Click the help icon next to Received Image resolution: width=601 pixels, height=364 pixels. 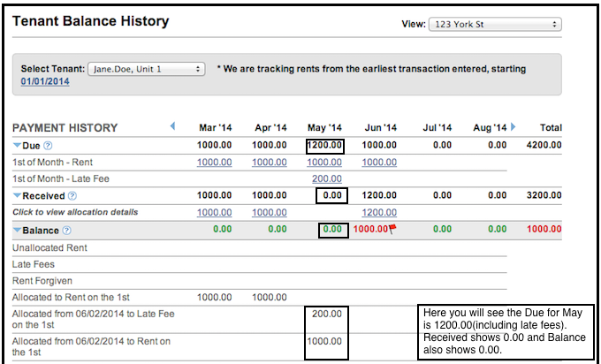(x=72, y=195)
